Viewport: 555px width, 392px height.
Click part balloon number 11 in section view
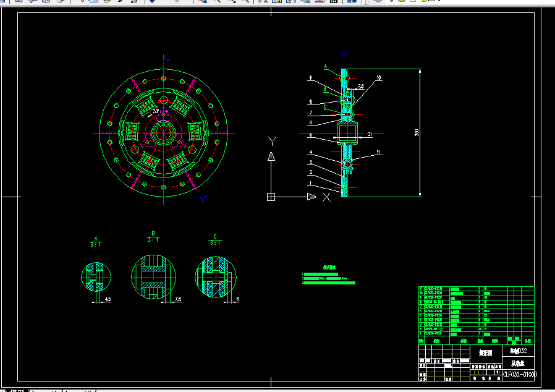378,152
